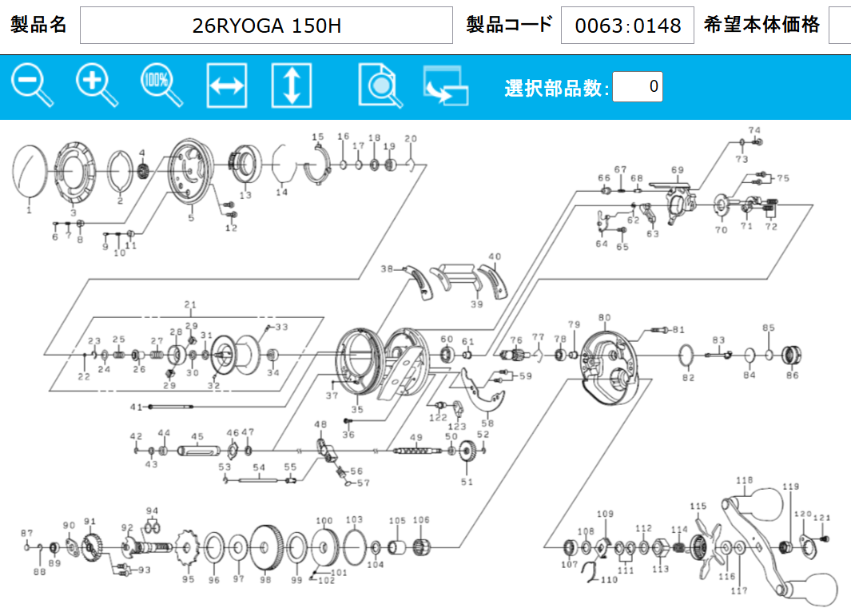
Task: Reset the diagram zoom to 100%
Action: pyautogui.click(x=161, y=85)
